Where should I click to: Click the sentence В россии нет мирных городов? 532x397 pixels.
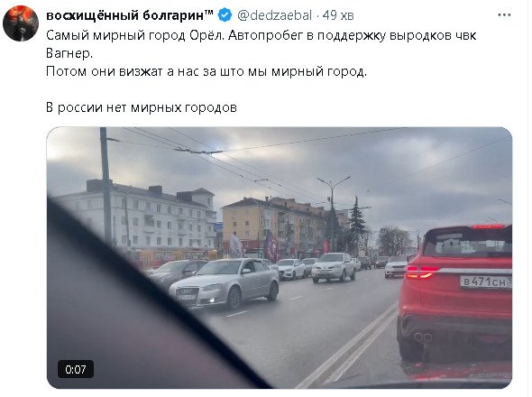(x=142, y=107)
